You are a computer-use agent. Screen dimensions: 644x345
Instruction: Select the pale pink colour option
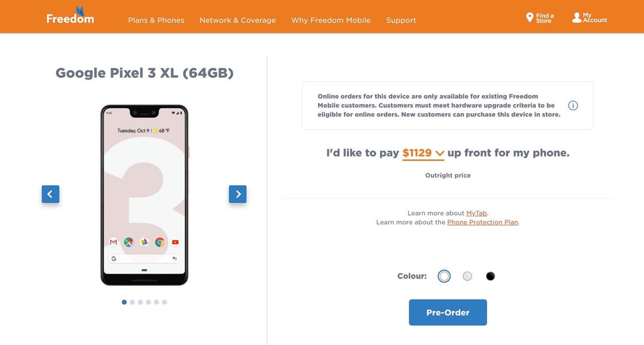(x=467, y=277)
